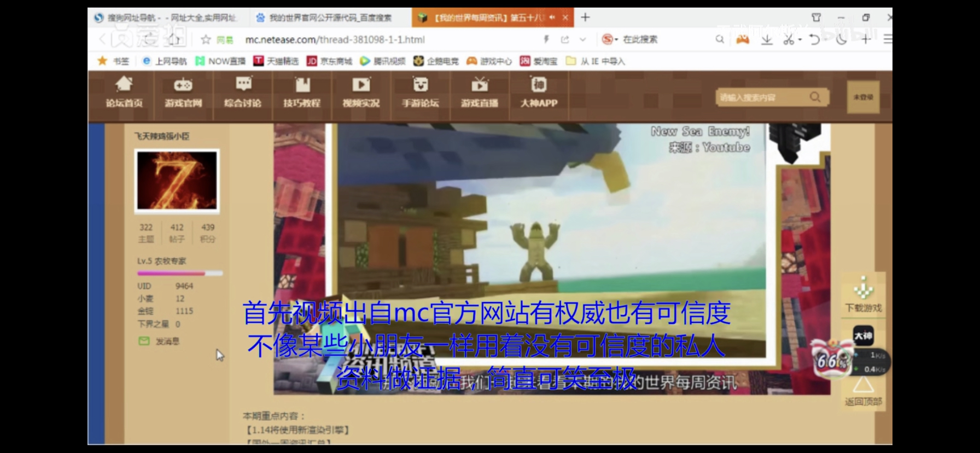The image size is (980, 453).
Task: Click the 412 帖子 count
Action: pyautogui.click(x=177, y=233)
